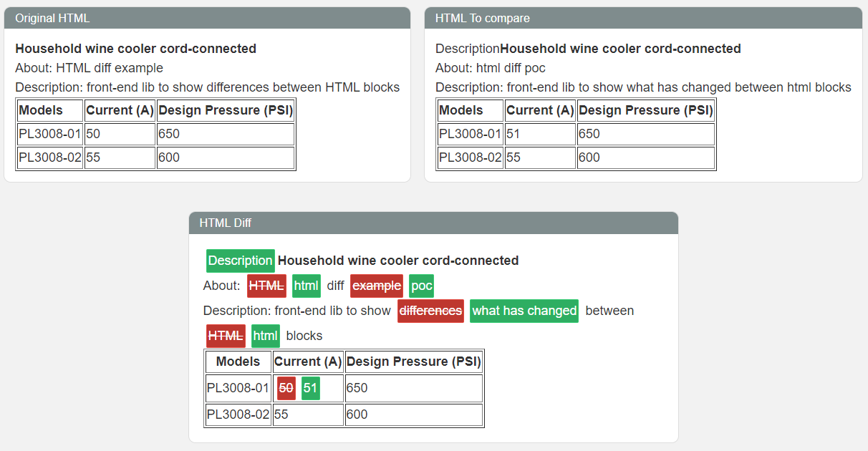Click Current (A) header in HTML Diff table
The width and height of the screenshot is (868, 451).
(x=308, y=362)
